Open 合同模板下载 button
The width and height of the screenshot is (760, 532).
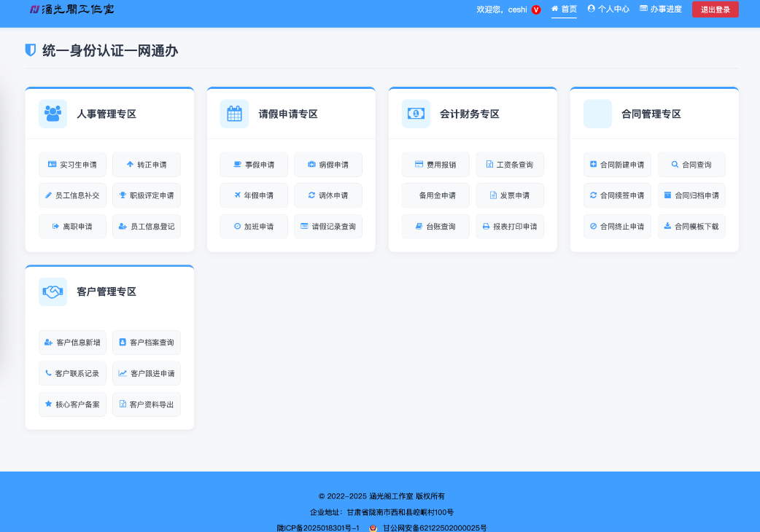click(x=691, y=227)
